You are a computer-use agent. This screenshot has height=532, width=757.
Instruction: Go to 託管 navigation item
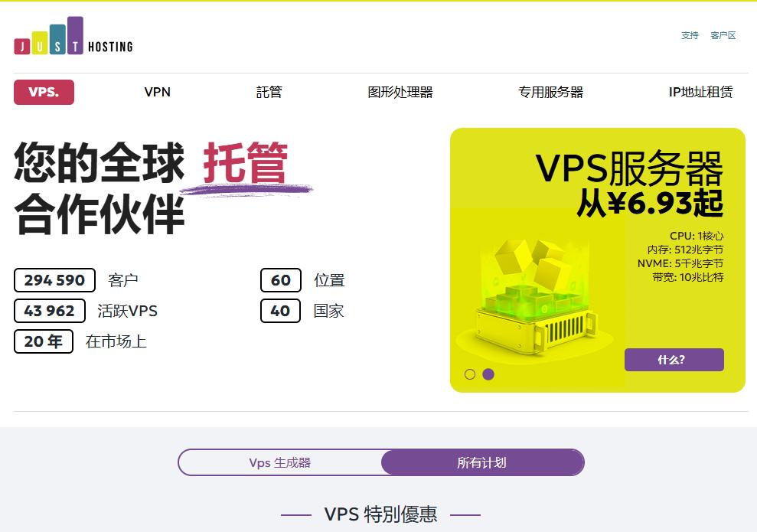point(269,92)
